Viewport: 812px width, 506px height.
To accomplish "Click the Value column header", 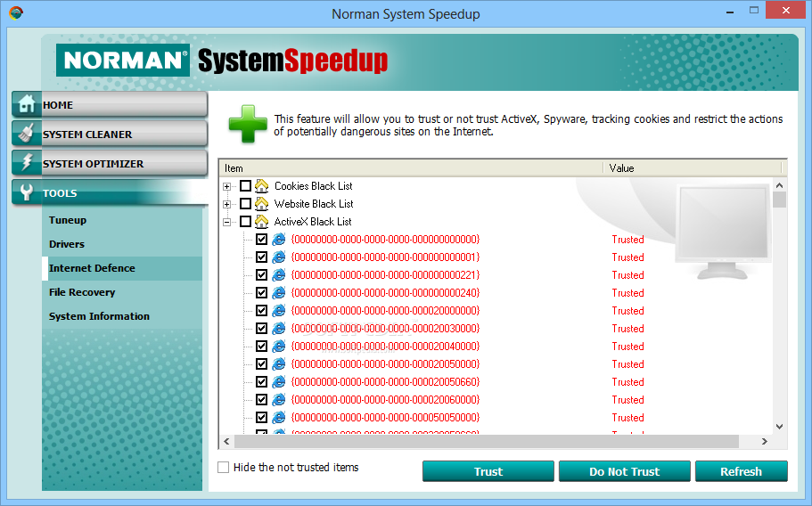I will [x=693, y=168].
